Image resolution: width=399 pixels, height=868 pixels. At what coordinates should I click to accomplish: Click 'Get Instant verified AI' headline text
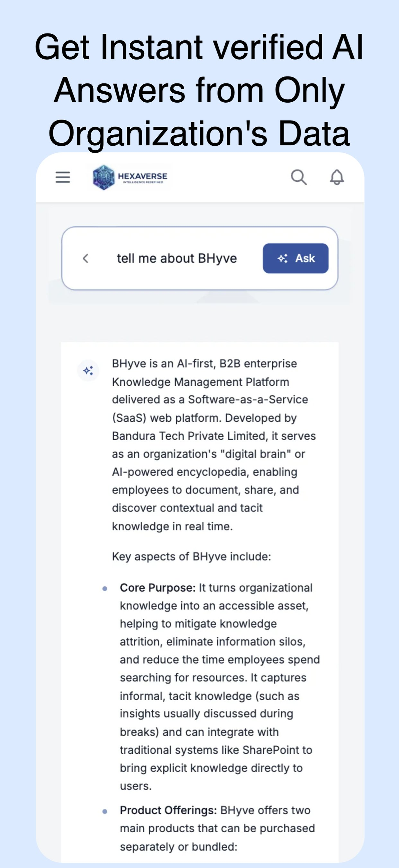(199, 47)
